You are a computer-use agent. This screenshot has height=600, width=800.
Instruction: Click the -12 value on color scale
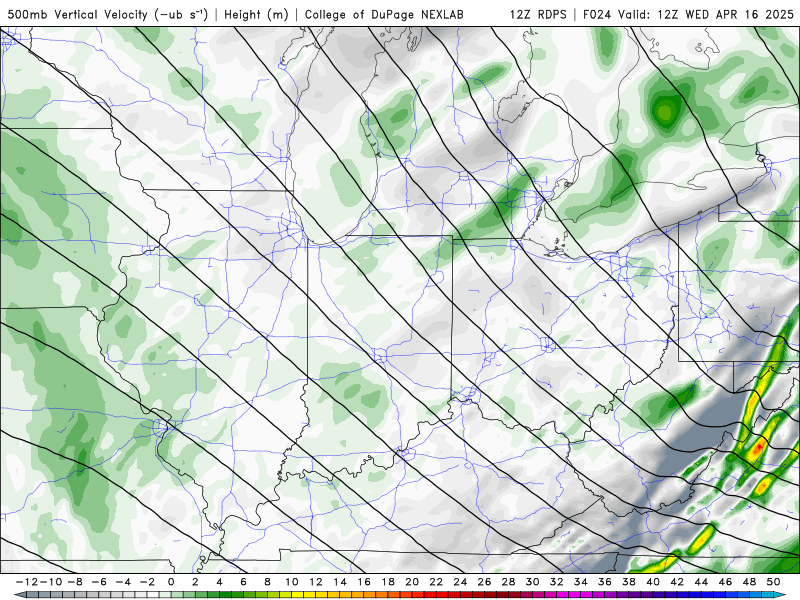pos(26,582)
